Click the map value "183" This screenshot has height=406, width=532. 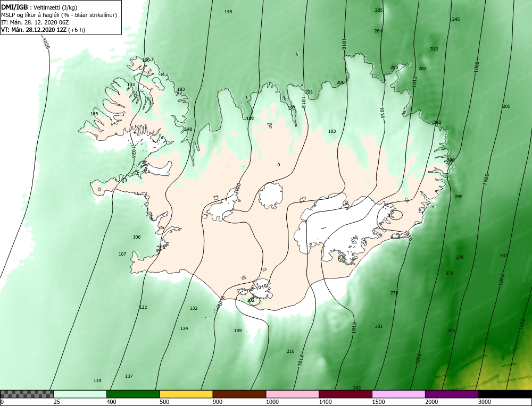(x=181, y=89)
